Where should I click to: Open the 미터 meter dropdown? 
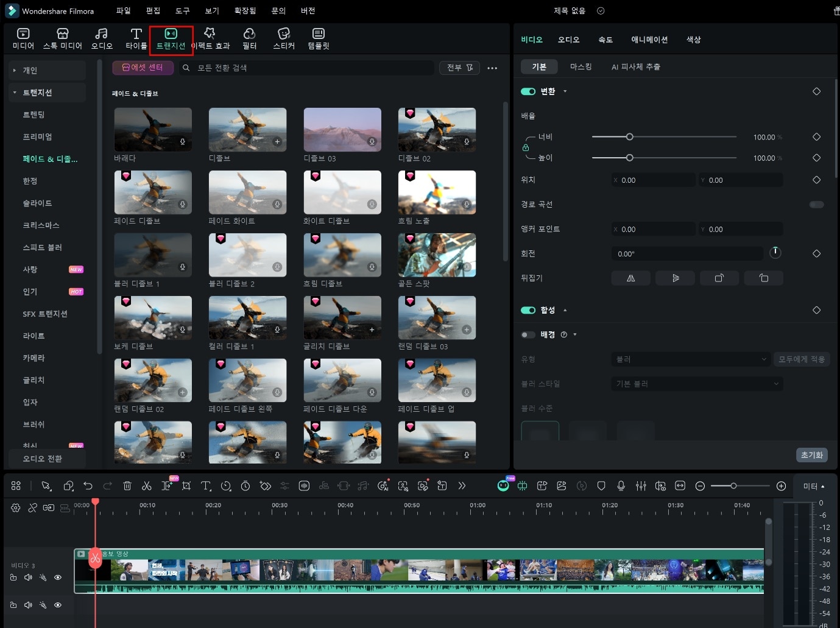click(x=814, y=486)
